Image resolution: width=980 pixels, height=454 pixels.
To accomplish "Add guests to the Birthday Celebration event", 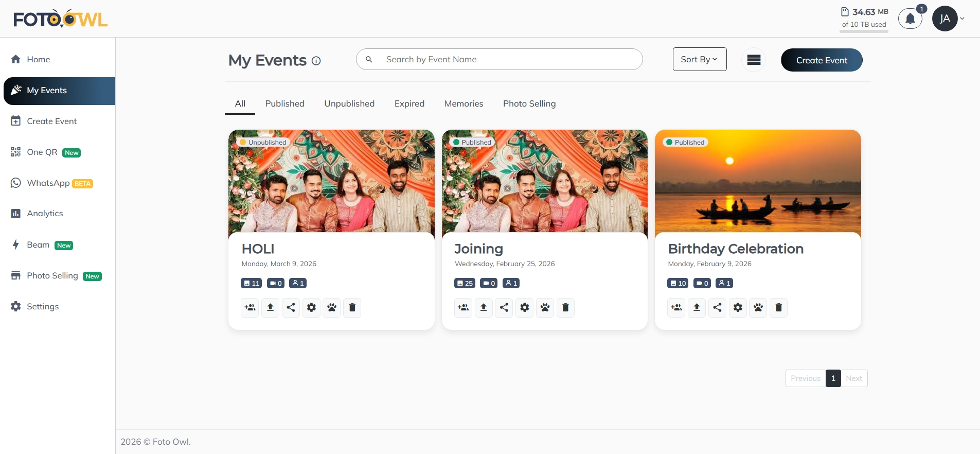I will pos(676,307).
